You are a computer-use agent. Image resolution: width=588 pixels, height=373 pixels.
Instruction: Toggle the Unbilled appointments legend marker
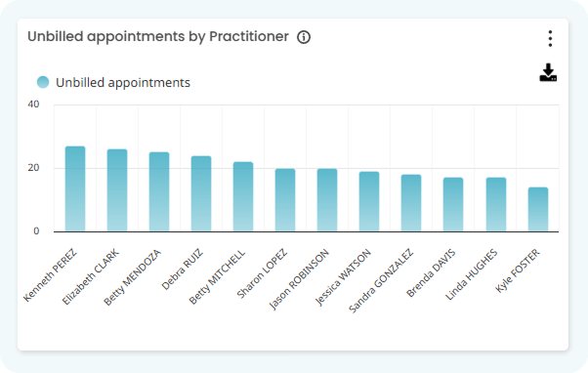pyautogui.click(x=43, y=82)
